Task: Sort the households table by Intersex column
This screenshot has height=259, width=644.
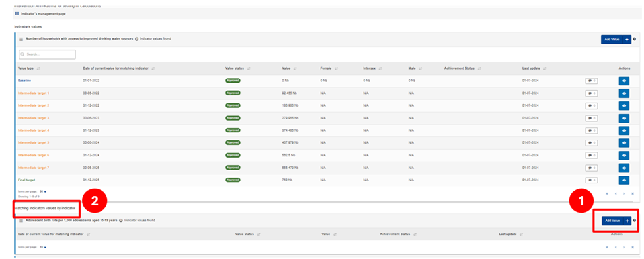Action: coord(380,68)
